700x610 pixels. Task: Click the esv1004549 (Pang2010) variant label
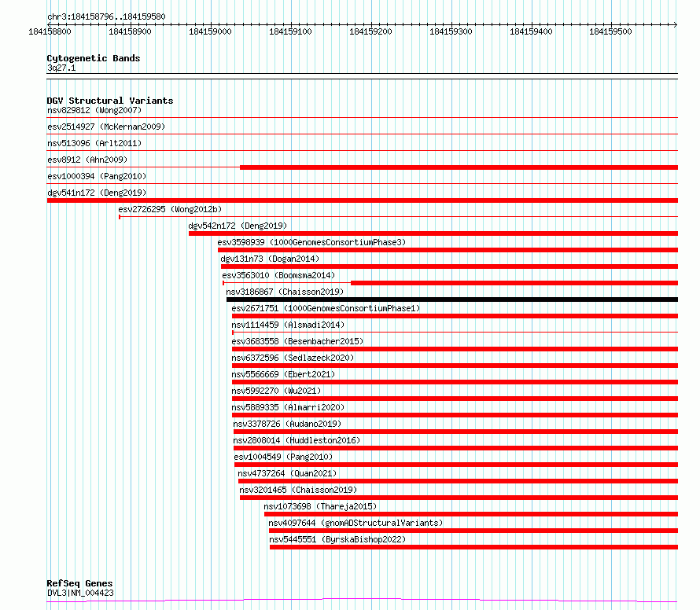283,457
